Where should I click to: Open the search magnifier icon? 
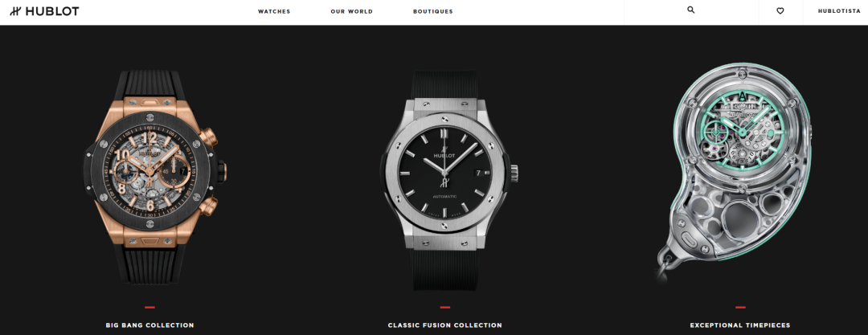tap(691, 10)
